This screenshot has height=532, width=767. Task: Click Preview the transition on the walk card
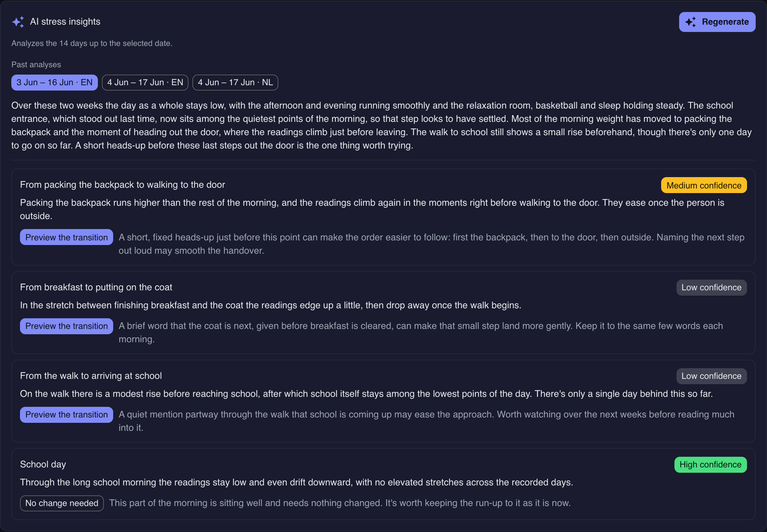[x=66, y=414]
